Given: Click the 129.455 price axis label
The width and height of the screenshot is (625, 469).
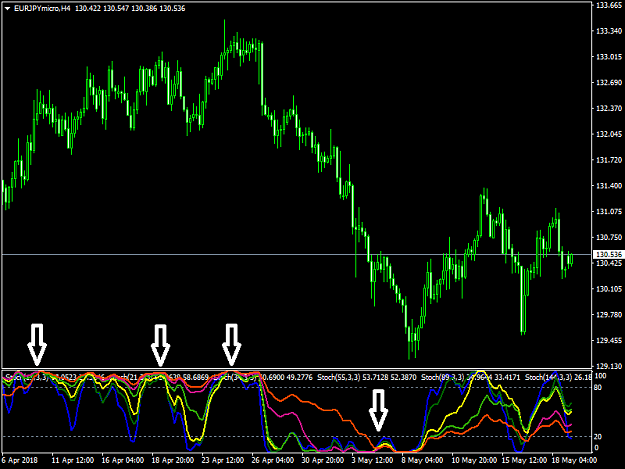Looking at the screenshot, I should pos(608,340).
